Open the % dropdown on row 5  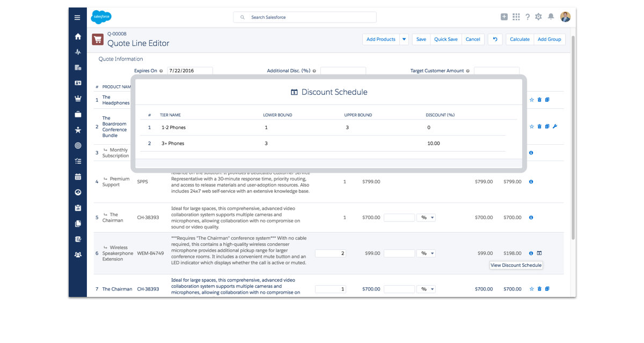(x=427, y=218)
